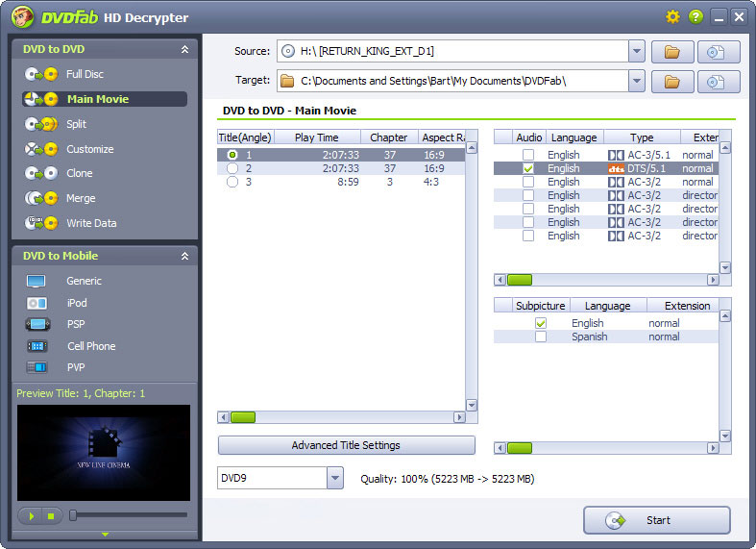The image size is (756, 549).
Task: Browse for target folder with folder icon
Action: point(672,82)
